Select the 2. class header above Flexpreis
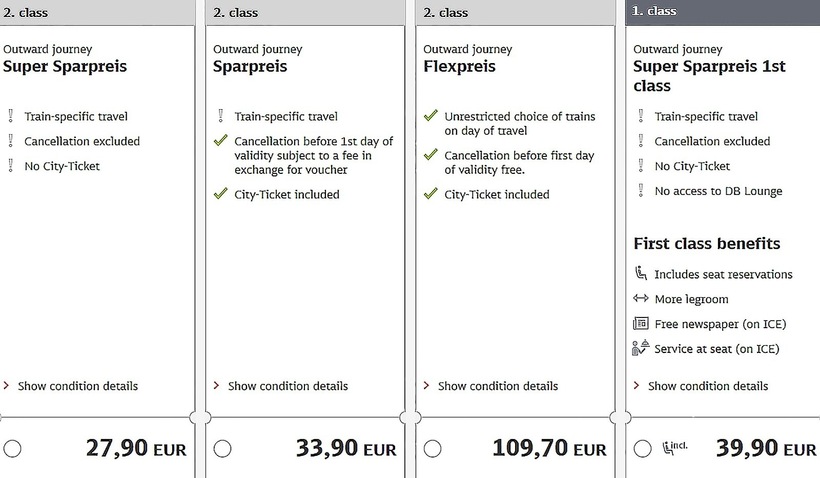The image size is (820, 478). click(514, 12)
